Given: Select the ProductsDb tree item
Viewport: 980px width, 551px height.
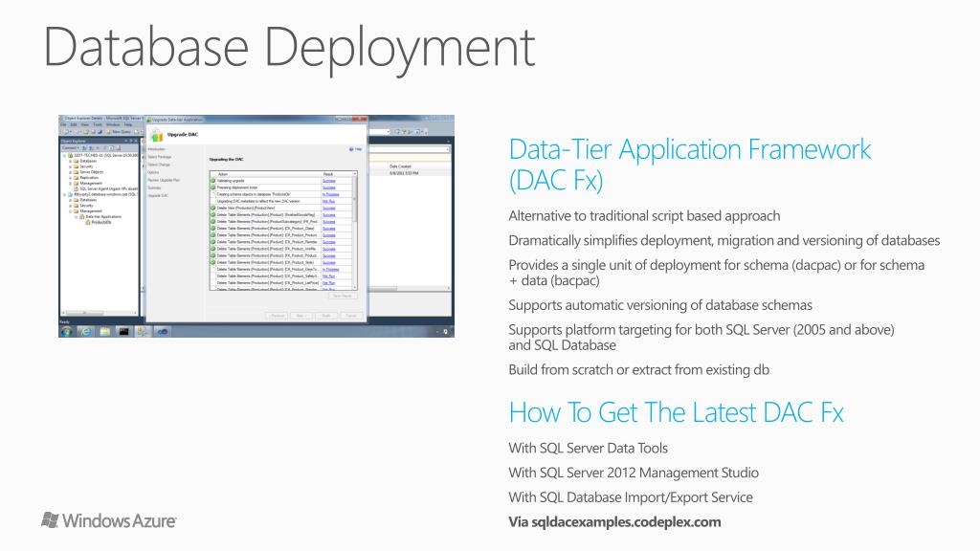Looking at the screenshot, I should [x=101, y=222].
